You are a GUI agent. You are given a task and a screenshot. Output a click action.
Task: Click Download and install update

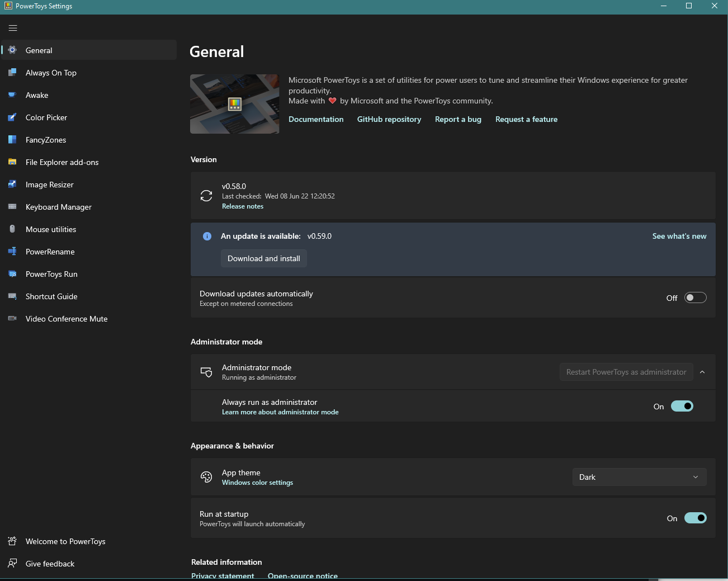(263, 258)
